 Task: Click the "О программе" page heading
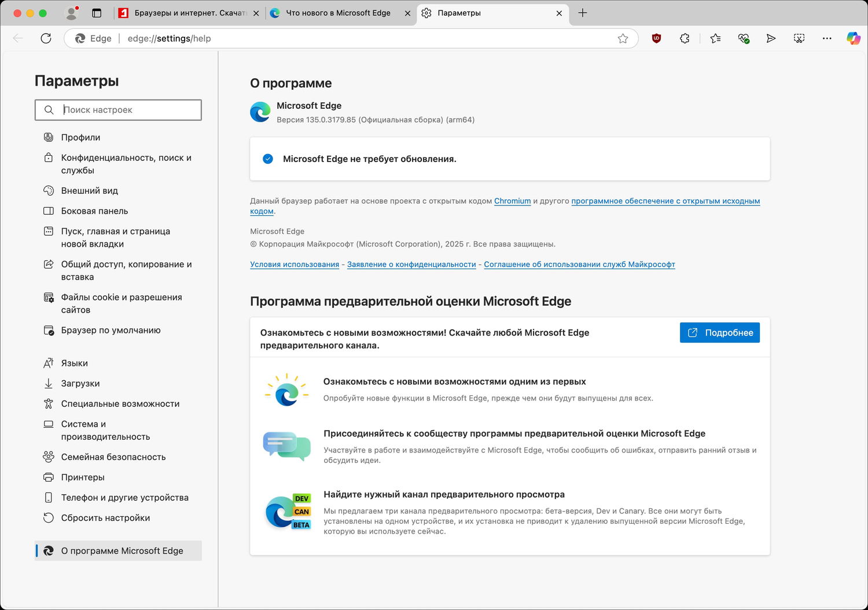[x=291, y=83]
